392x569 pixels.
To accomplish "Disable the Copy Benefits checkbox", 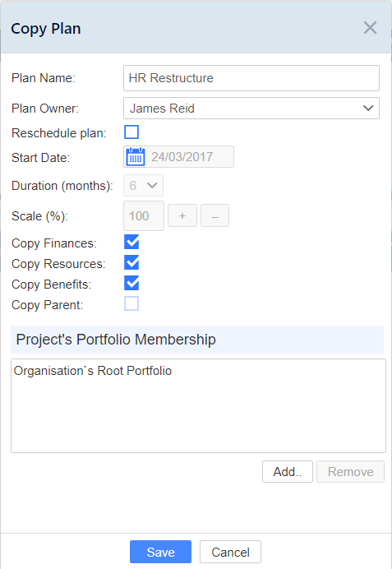I will (x=131, y=284).
